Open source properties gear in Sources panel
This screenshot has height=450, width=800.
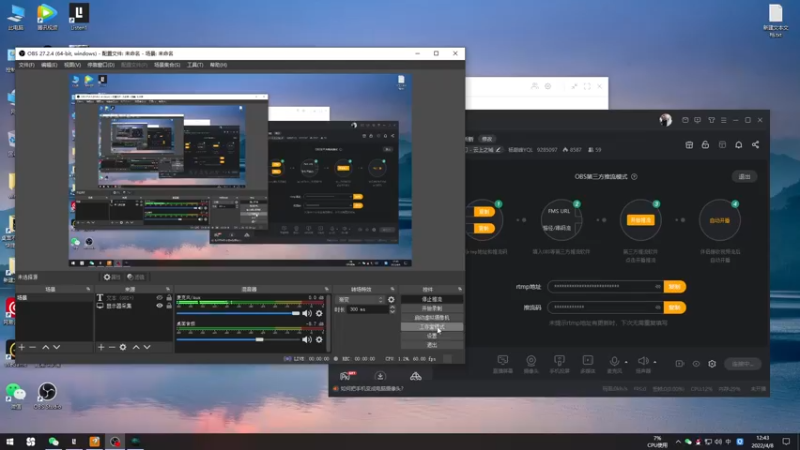tap(123, 347)
